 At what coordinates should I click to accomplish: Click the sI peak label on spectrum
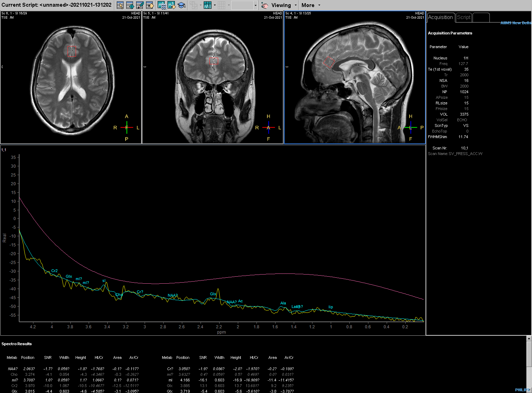tap(104, 281)
